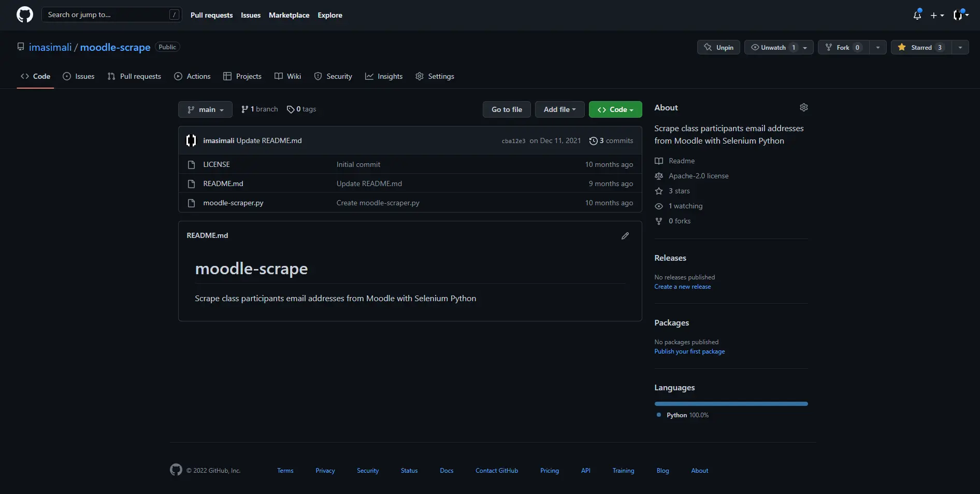Click the branch icon next to 1 branch

point(244,109)
